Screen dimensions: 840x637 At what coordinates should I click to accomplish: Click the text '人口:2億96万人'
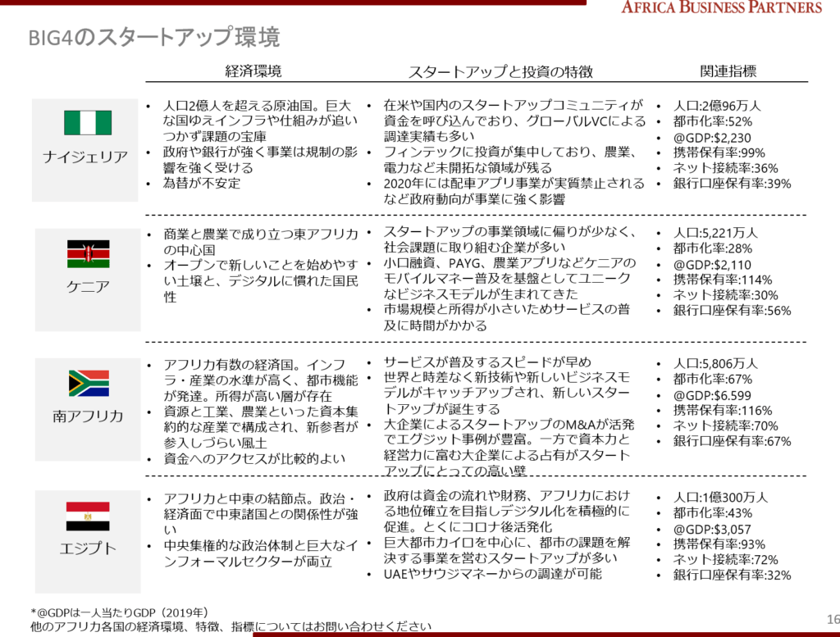coord(717,106)
